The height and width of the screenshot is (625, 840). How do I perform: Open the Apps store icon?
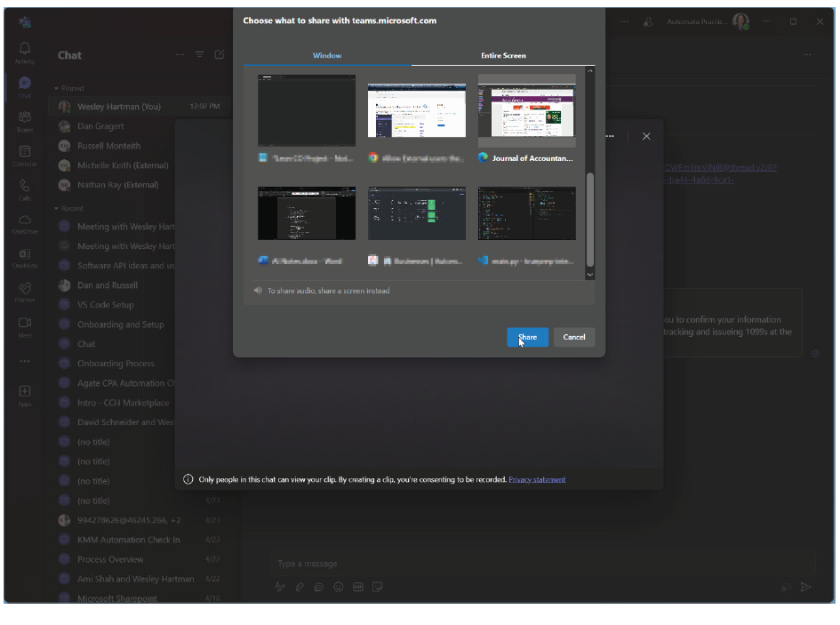(x=25, y=394)
